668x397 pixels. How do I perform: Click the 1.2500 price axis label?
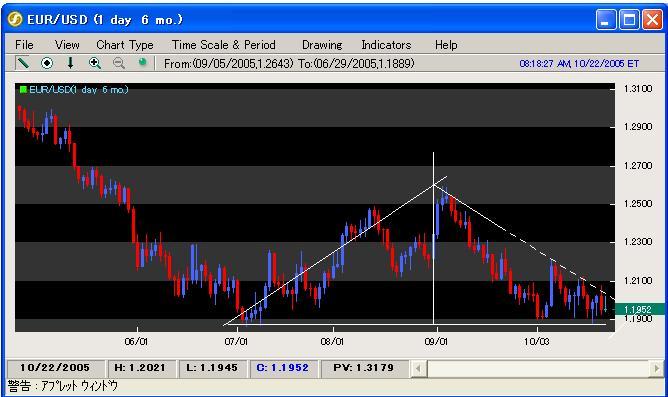(638, 203)
